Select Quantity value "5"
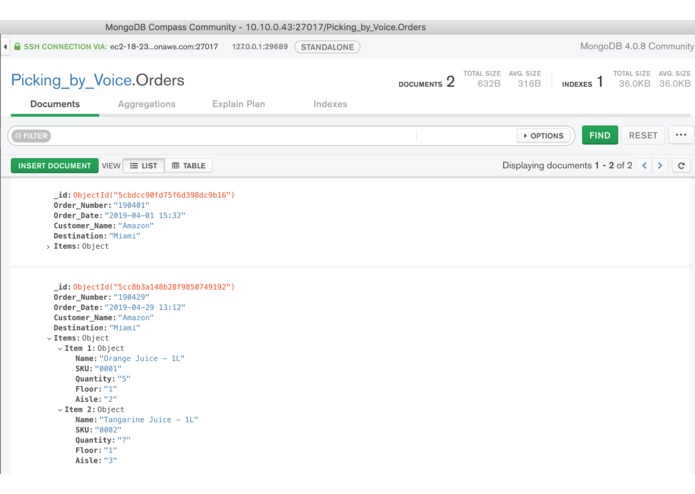Viewport: 695px width, 494px height. coord(124,379)
